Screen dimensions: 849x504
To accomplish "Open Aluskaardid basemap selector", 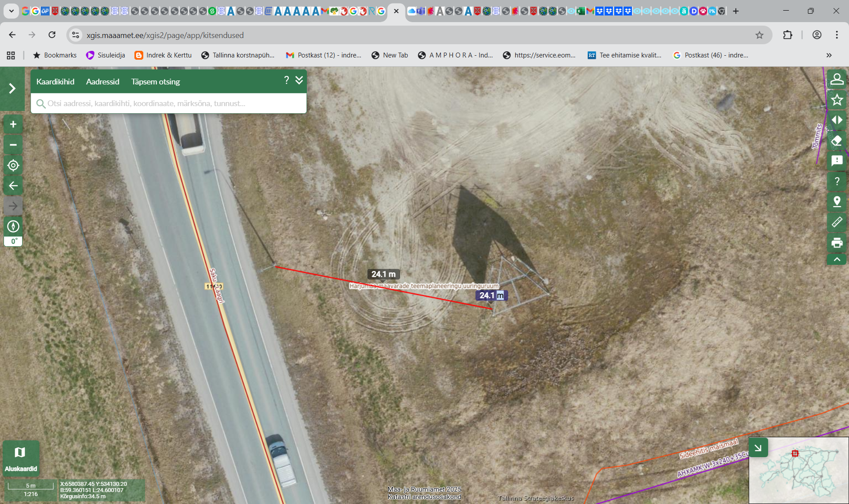I will point(20,458).
